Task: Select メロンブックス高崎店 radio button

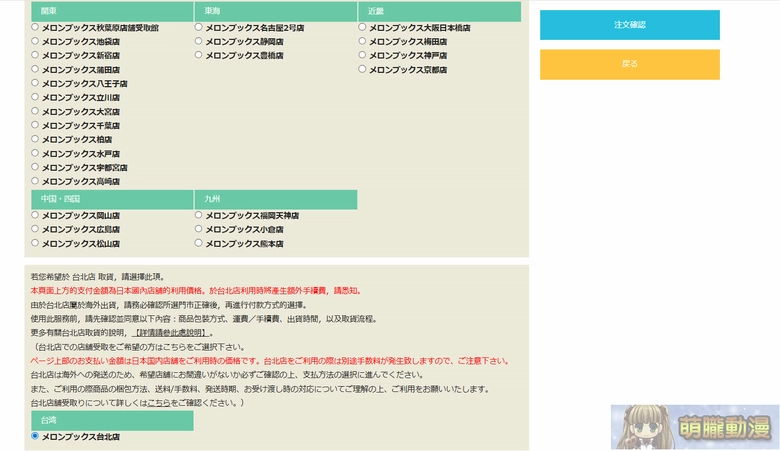Action: coord(35,180)
